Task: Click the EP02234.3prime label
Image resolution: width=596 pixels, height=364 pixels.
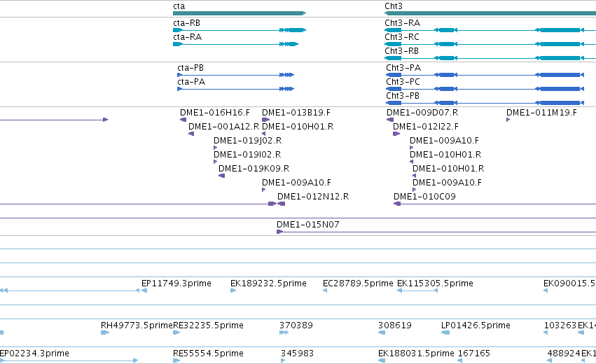Action: [x=34, y=353]
